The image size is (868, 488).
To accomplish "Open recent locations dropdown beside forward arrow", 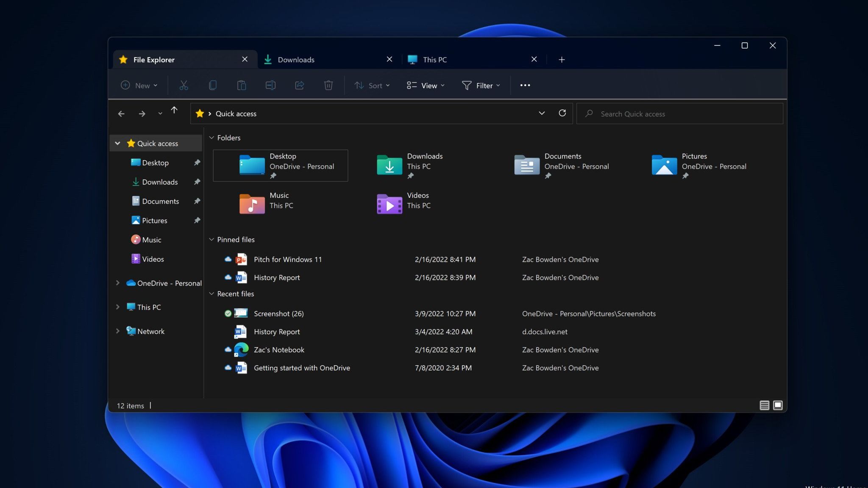I will click(160, 114).
